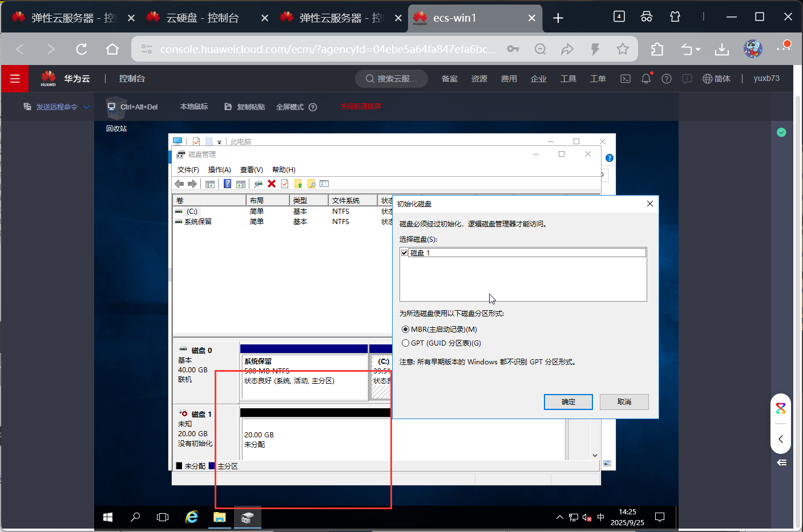Click the yellow sheet with green arrow icon

click(x=298, y=184)
